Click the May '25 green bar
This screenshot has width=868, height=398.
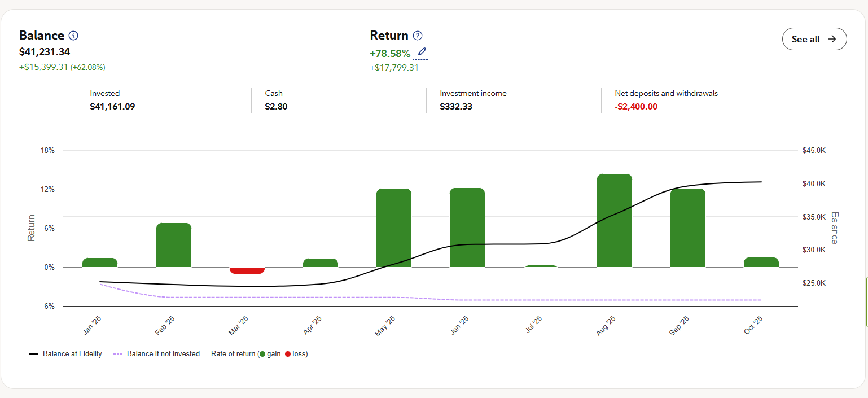click(394, 228)
